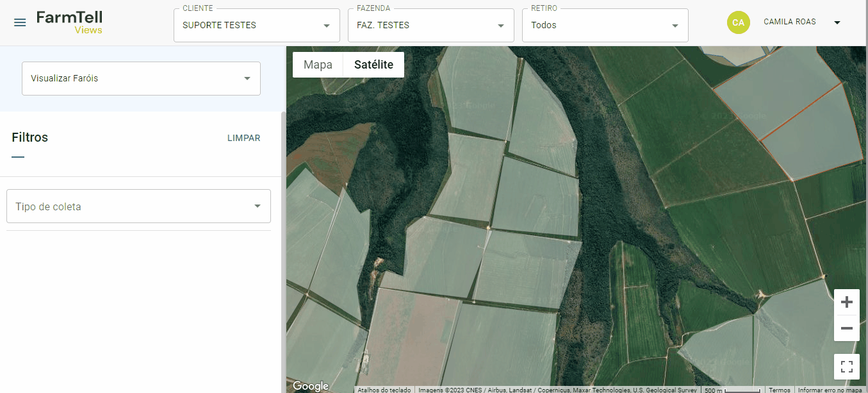868x393 pixels.
Task: Zoom out on the map
Action: click(846, 328)
